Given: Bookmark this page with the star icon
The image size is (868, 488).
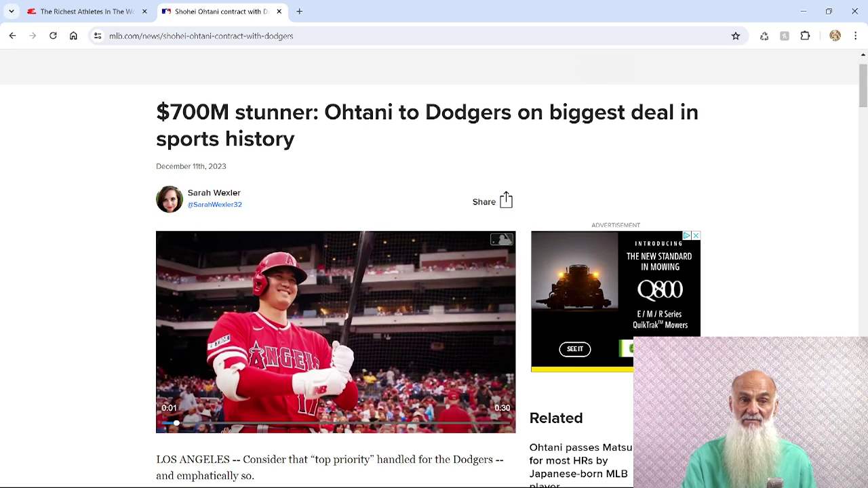Looking at the screenshot, I should (x=736, y=36).
